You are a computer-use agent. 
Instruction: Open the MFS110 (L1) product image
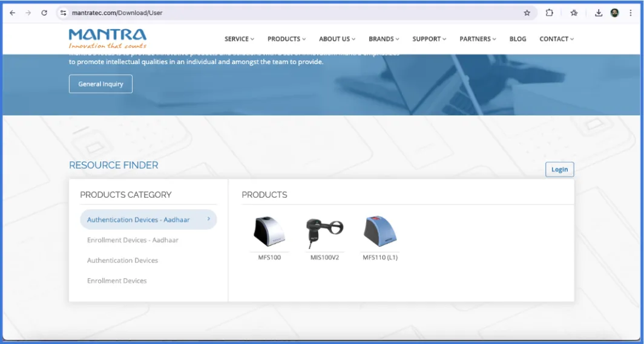[x=380, y=231]
